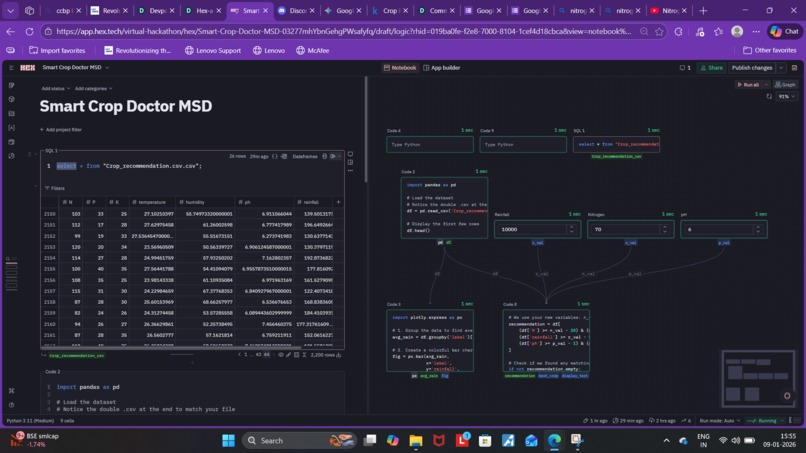Open the more options dots beside SQL 1

(350, 171)
